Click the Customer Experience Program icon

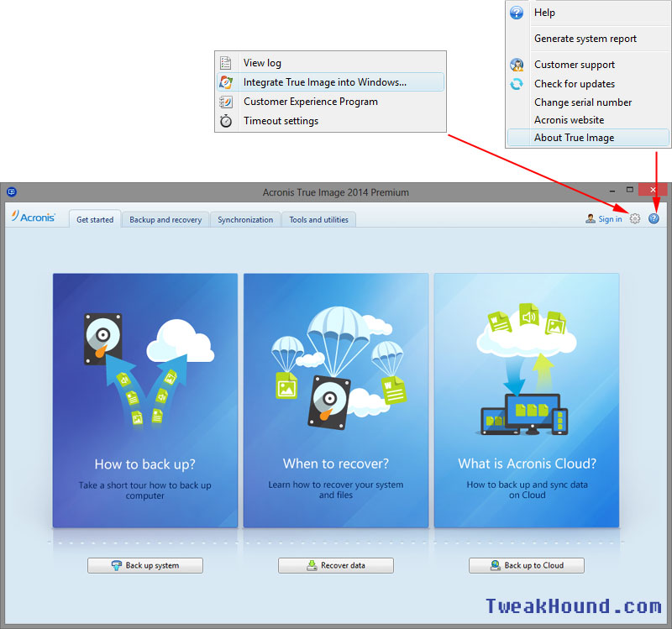coord(226,102)
